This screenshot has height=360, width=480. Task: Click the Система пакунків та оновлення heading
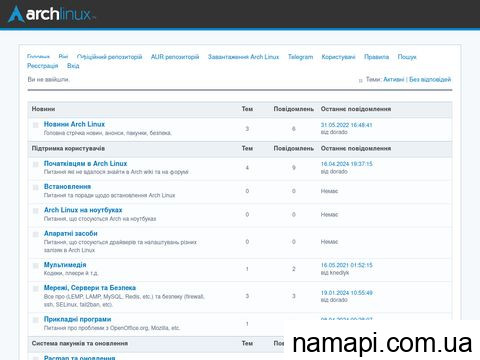coord(80,343)
